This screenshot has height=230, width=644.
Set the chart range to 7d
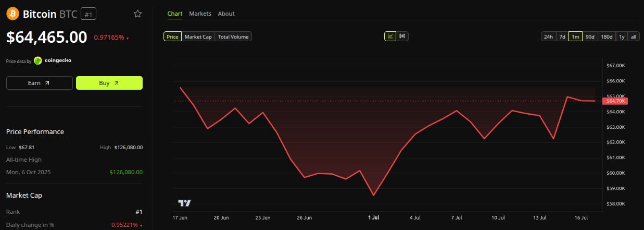coord(562,37)
